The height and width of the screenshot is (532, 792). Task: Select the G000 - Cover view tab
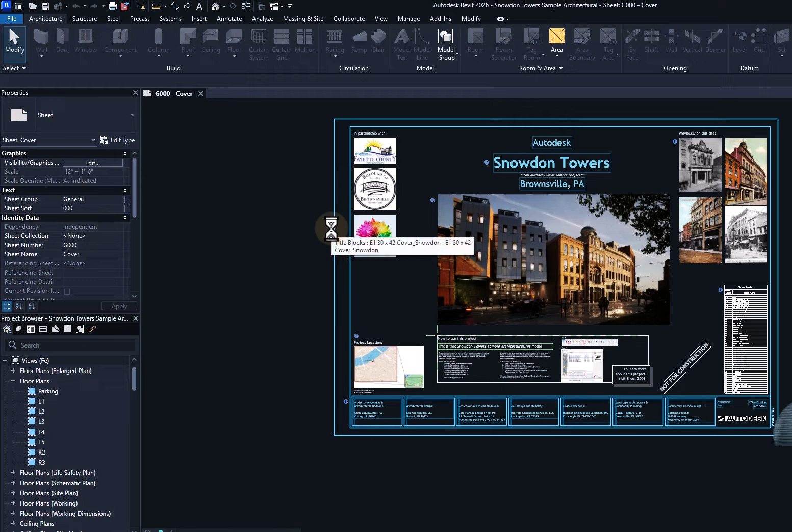[173, 94]
